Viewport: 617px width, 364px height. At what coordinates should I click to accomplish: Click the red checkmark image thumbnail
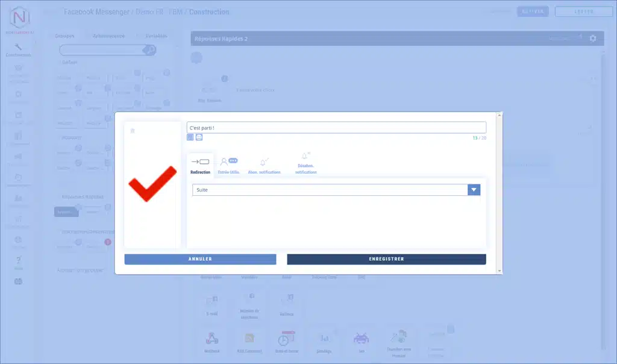tap(152, 184)
